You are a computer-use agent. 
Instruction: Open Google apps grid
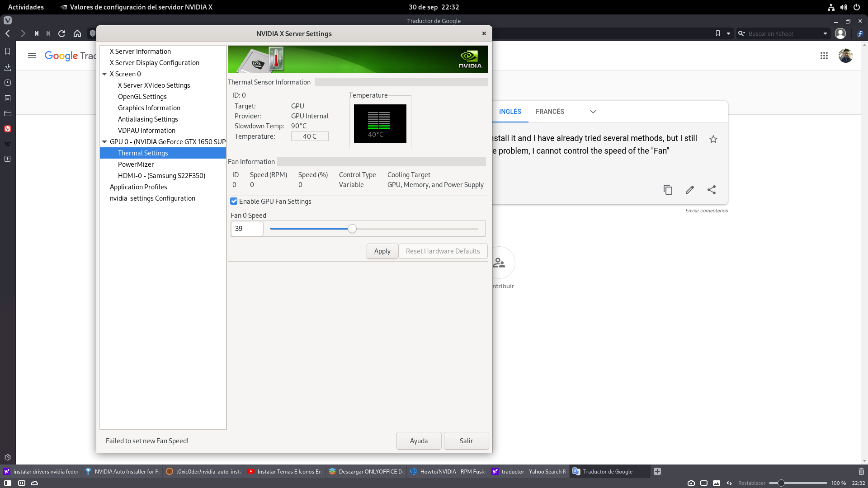[x=824, y=56]
